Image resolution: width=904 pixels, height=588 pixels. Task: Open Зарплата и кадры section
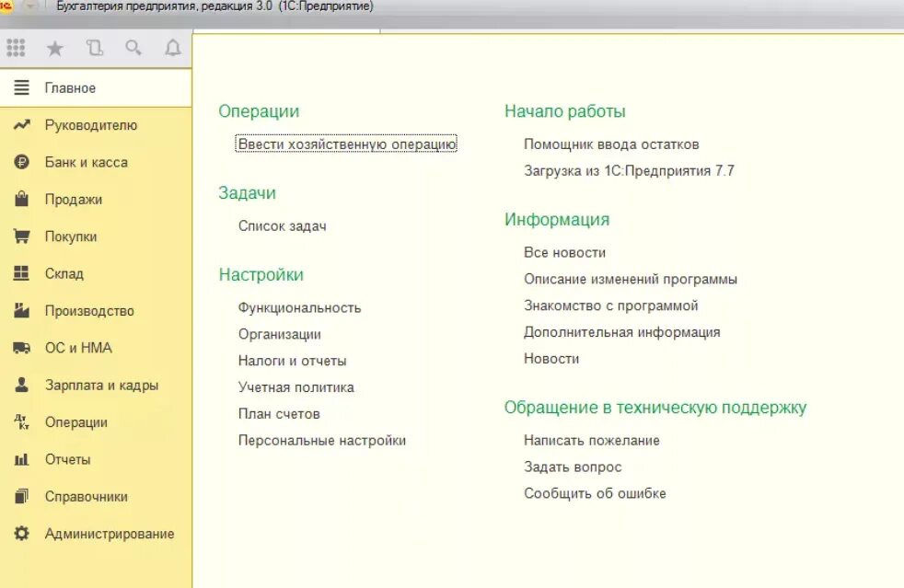coord(101,385)
